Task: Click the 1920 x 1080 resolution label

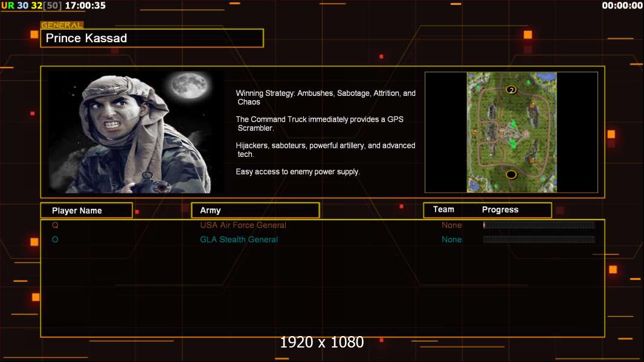Action: pos(321,342)
